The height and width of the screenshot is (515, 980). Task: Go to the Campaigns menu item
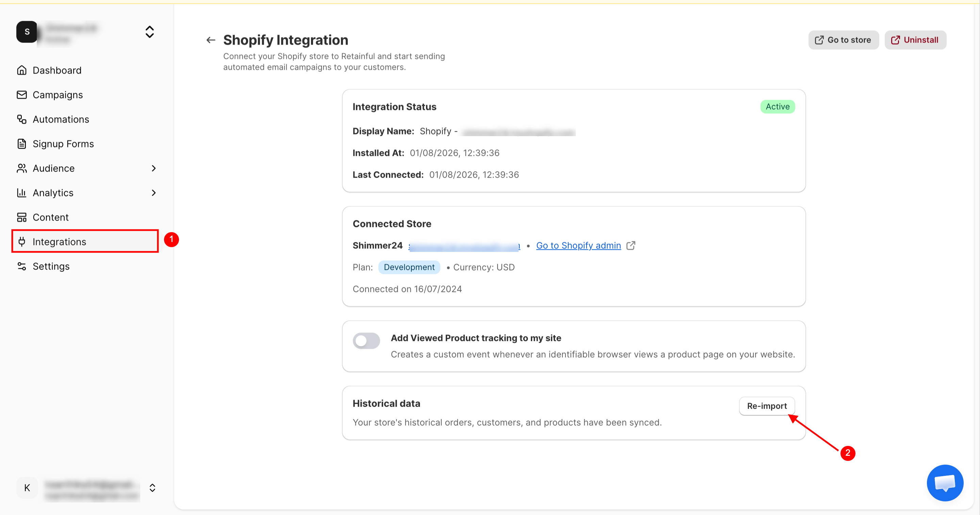pyautogui.click(x=85, y=95)
